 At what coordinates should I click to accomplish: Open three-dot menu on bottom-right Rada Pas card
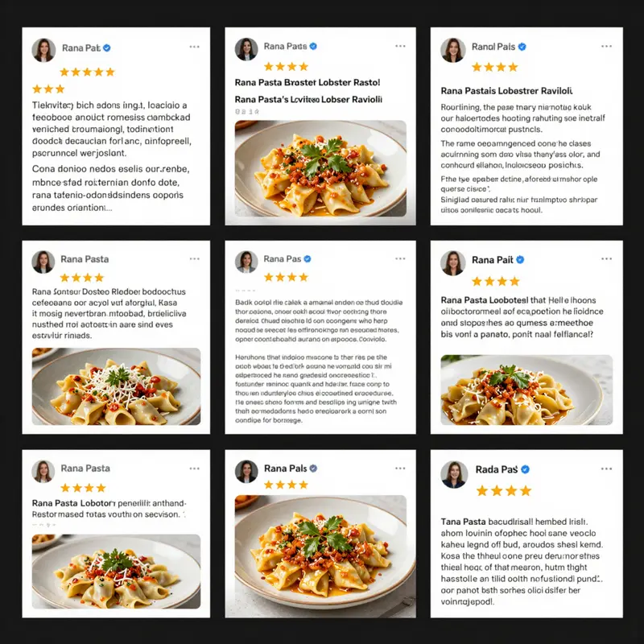pos(606,469)
